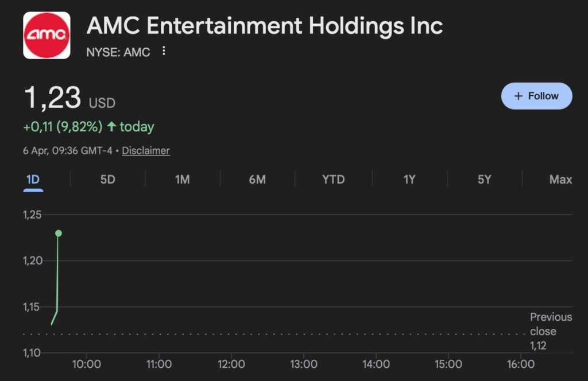
Task: Open the Disclaimer link
Action: tap(146, 150)
